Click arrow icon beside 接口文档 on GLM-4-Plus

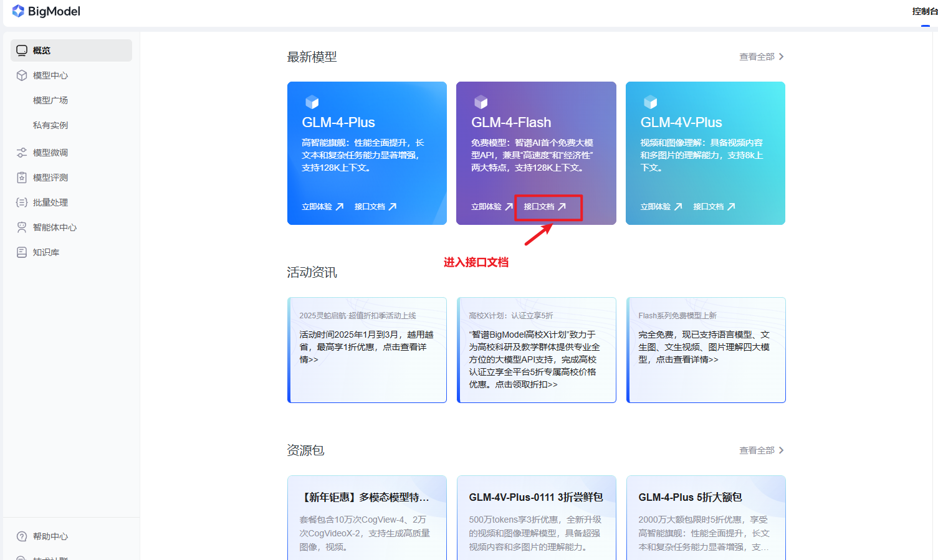coord(393,207)
